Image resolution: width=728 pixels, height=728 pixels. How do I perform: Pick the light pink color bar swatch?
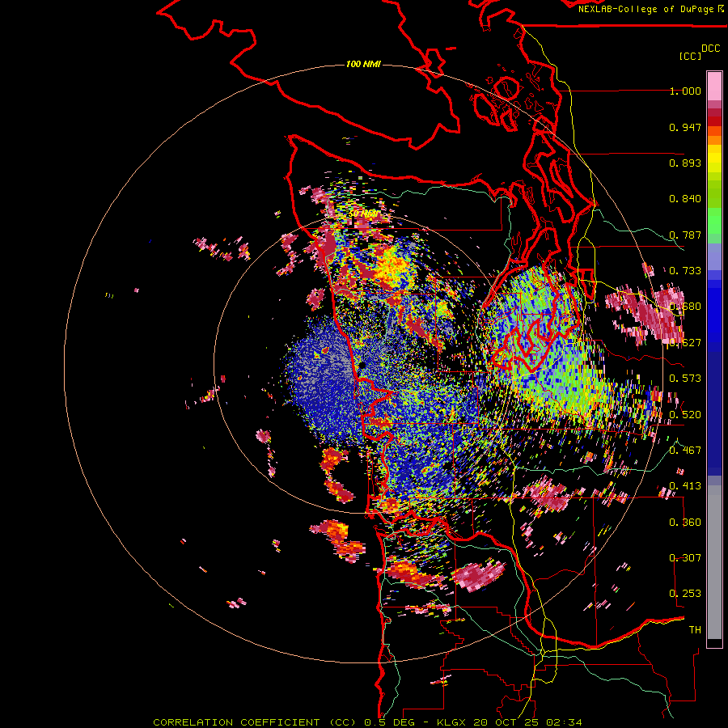pos(714,86)
